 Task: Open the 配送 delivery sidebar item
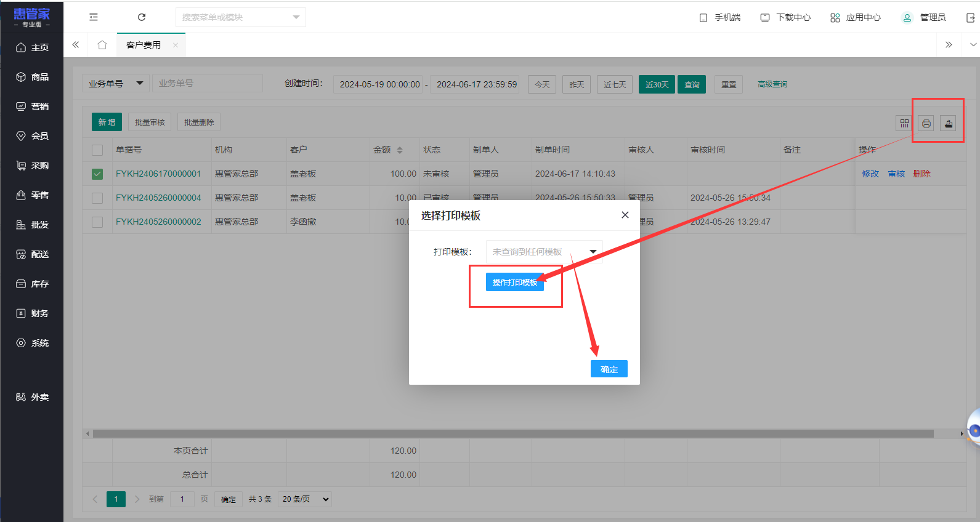coord(32,254)
